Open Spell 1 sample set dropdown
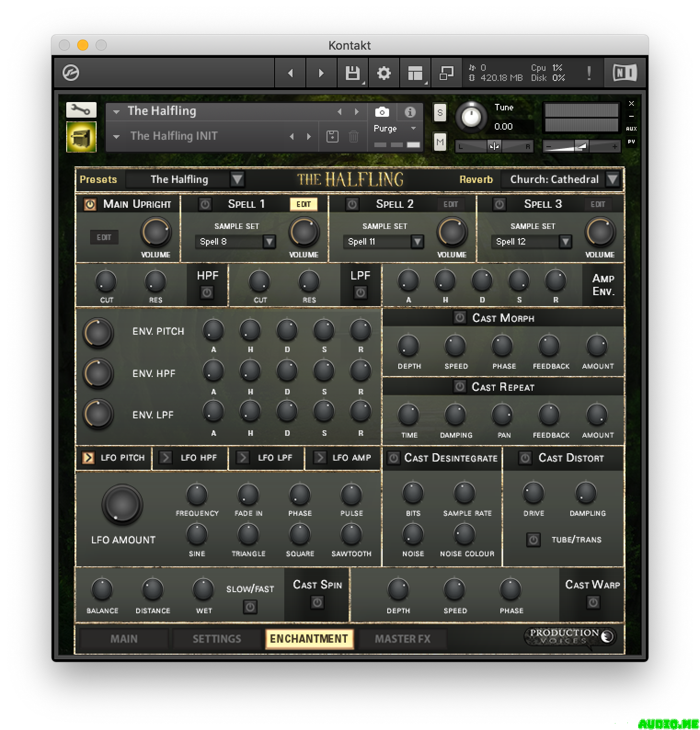Screen dimensions: 700x730 click(x=269, y=242)
